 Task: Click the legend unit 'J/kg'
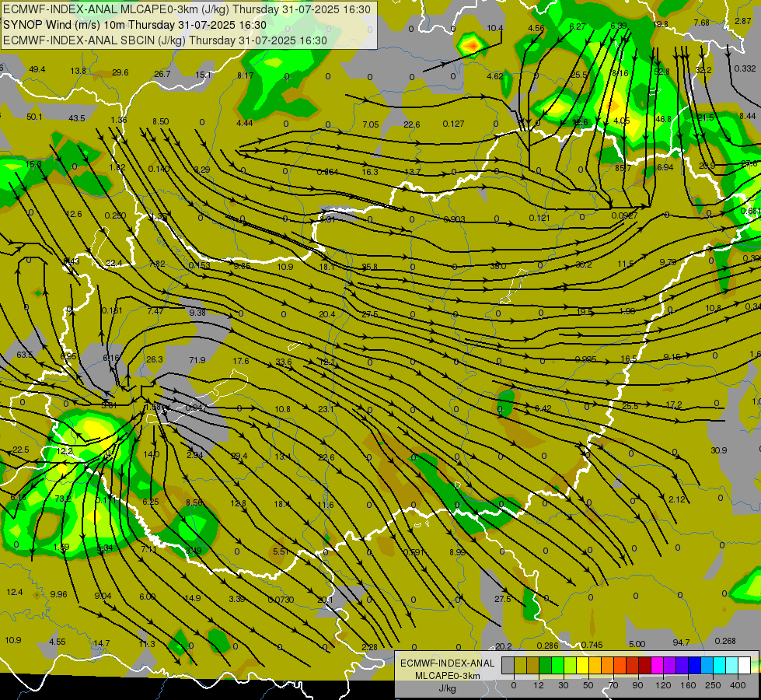(x=448, y=688)
